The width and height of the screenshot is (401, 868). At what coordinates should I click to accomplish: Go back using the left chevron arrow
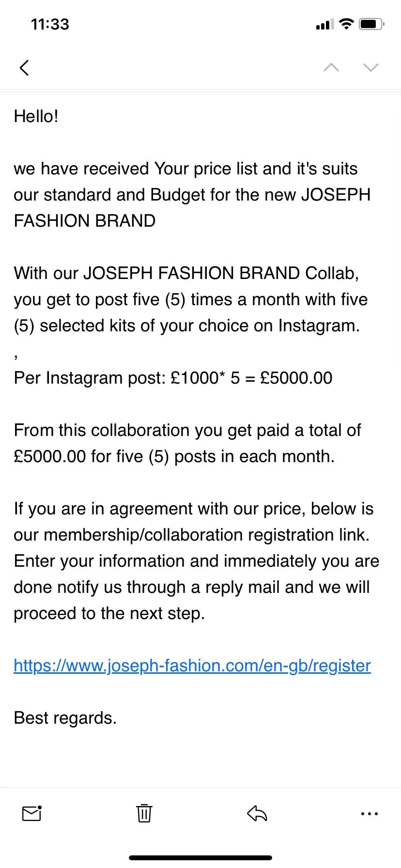(x=24, y=67)
